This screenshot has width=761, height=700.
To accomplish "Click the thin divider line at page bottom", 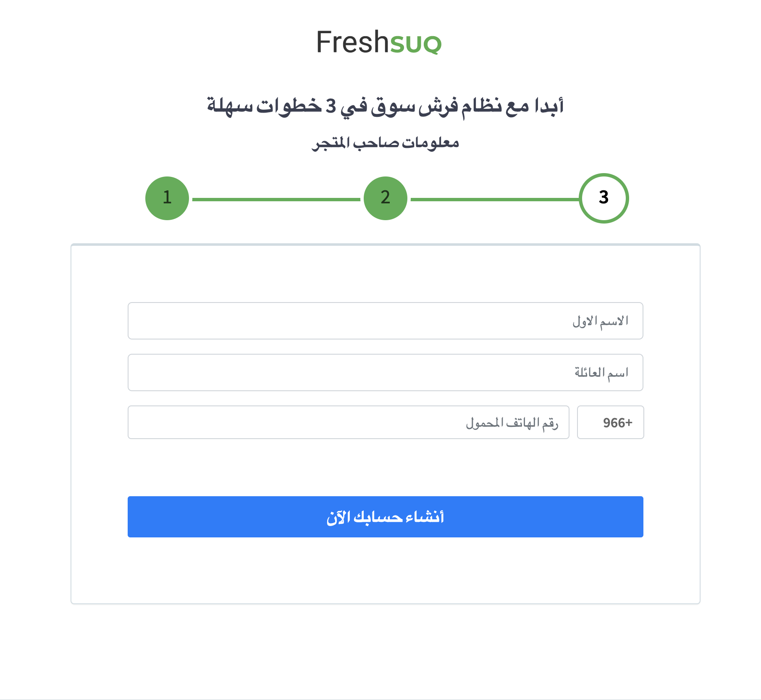I will (x=380, y=699).
